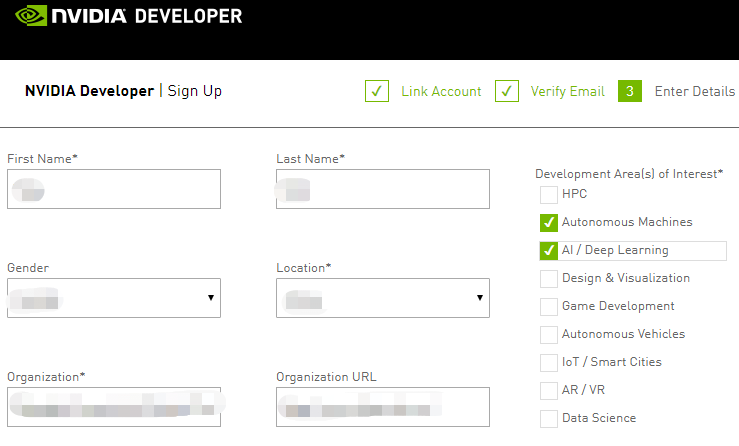739x446 pixels.
Task: Click the Gender dropdown arrow
Action: tap(211, 297)
